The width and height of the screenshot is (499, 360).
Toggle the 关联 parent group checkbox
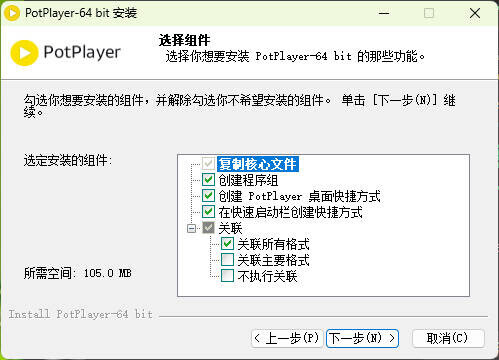tap(208, 228)
